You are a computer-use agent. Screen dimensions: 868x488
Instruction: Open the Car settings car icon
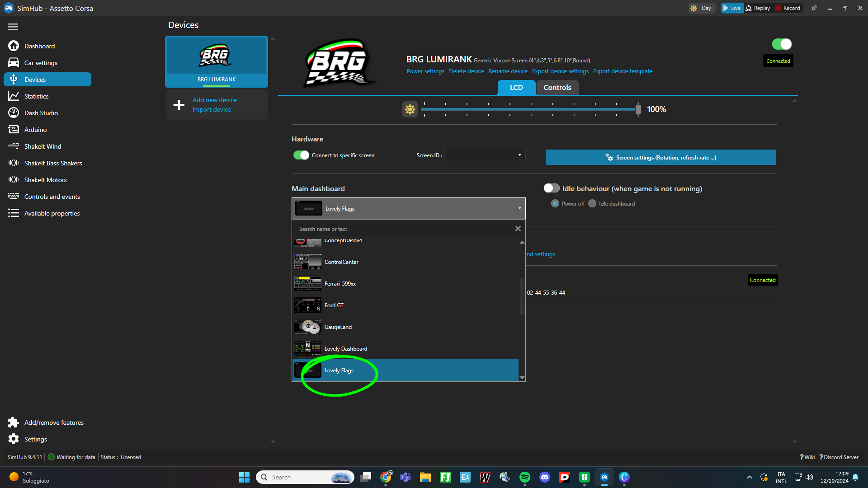pyautogui.click(x=14, y=63)
